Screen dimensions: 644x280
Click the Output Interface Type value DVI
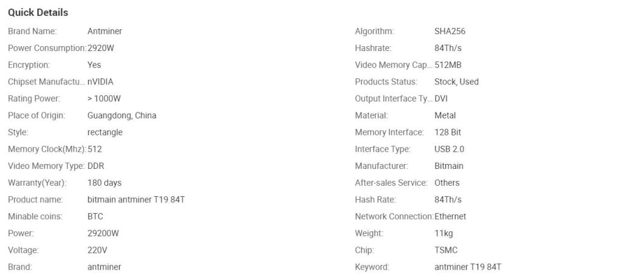(441, 98)
